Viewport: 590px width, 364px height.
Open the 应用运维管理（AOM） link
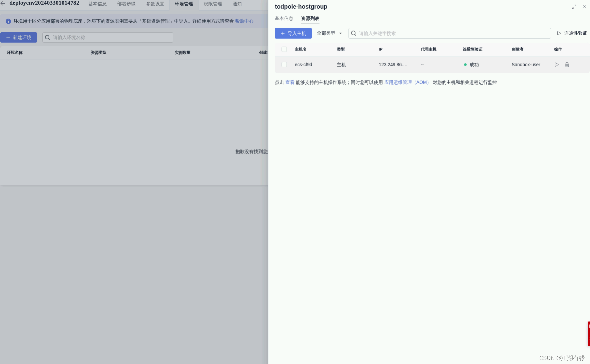coord(406,82)
